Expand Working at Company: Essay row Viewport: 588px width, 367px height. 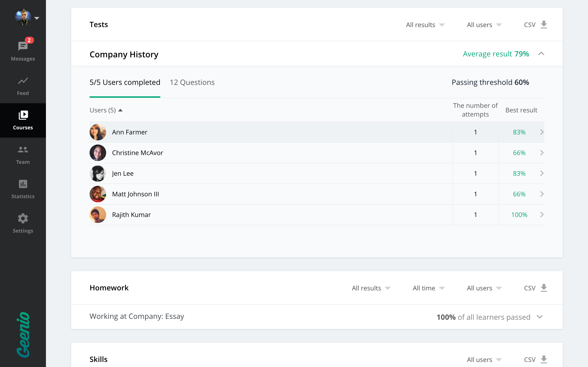540,317
